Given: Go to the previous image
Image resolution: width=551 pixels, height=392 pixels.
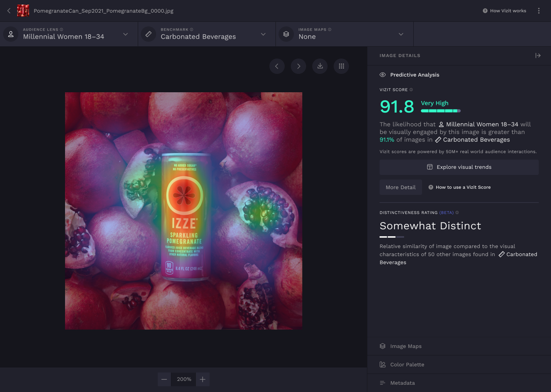Looking at the screenshot, I should 277,66.
